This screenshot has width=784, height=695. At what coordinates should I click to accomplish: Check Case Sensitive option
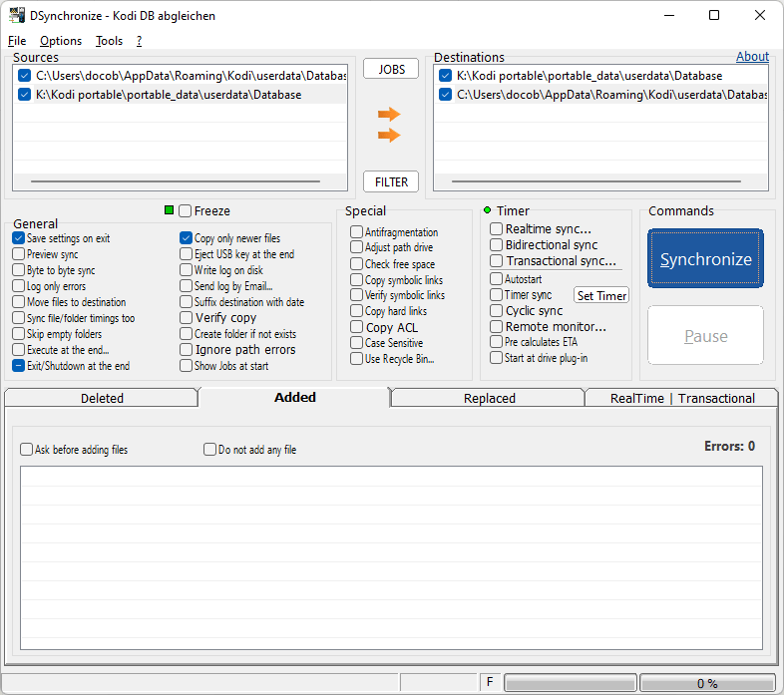pos(356,342)
